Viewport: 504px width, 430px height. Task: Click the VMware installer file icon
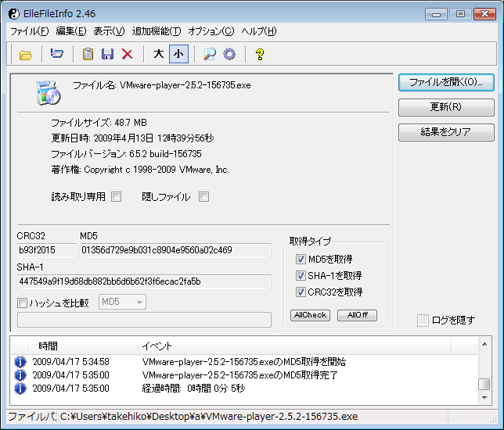pos(49,93)
